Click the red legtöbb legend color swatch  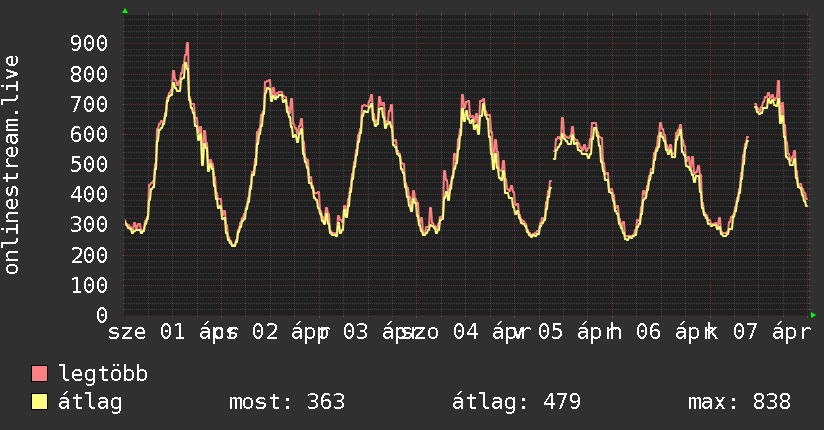click(x=40, y=374)
